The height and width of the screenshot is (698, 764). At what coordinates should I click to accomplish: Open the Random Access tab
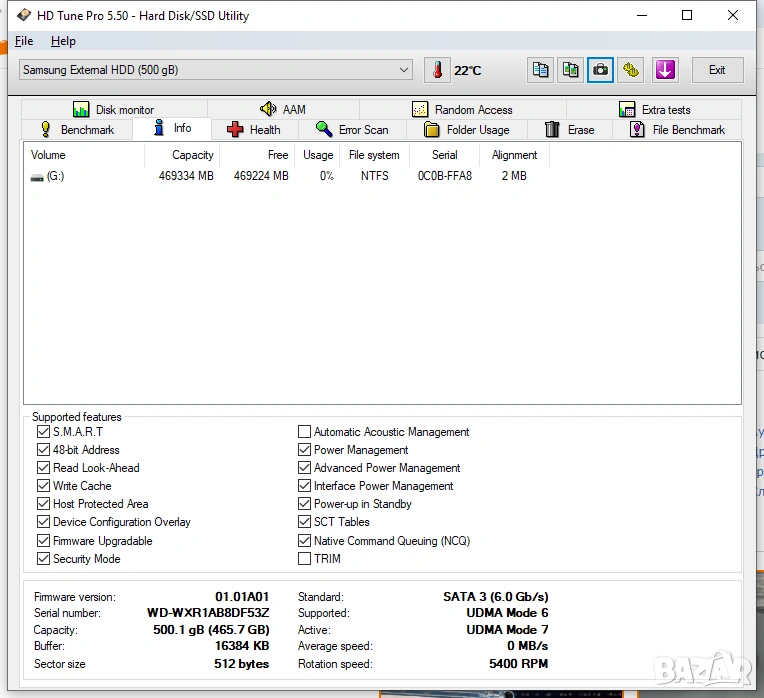coord(462,110)
